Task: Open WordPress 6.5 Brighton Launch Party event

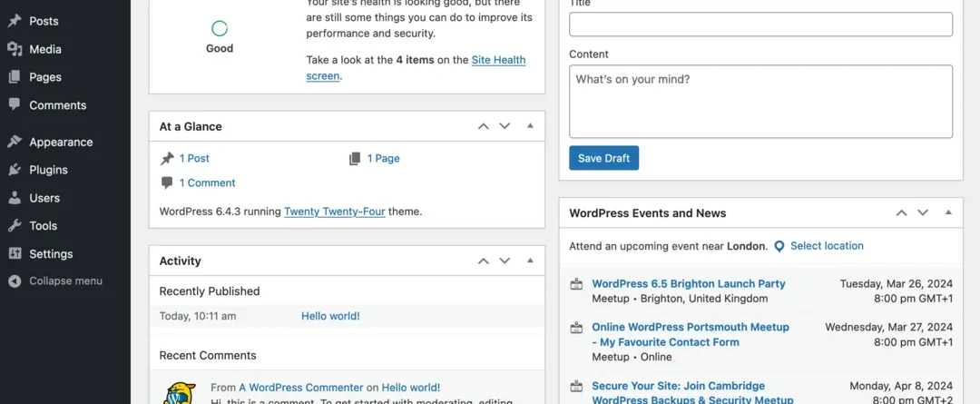Action: (689, 284)
